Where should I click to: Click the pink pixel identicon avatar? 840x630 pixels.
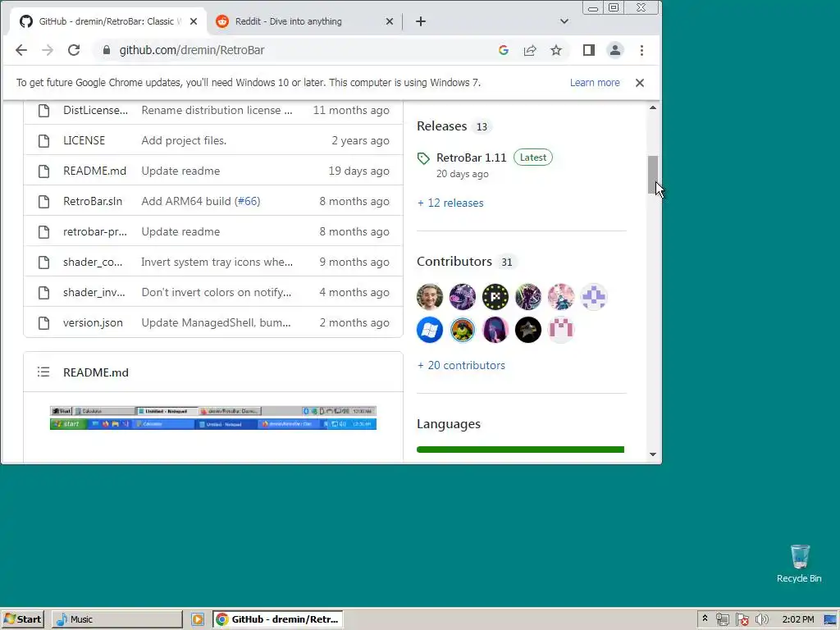point(561,330)
